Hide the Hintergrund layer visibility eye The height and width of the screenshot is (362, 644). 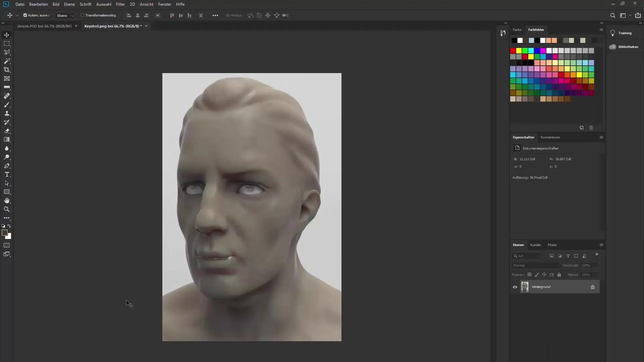point(515,287)
